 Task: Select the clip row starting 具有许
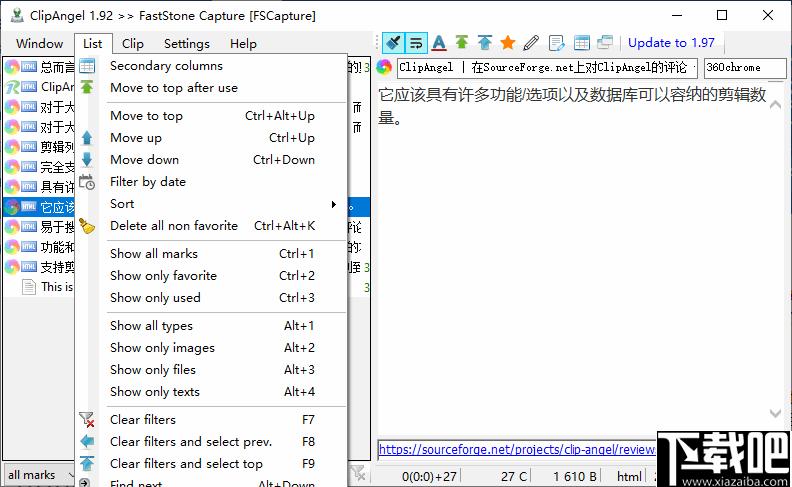pos(39,187)
